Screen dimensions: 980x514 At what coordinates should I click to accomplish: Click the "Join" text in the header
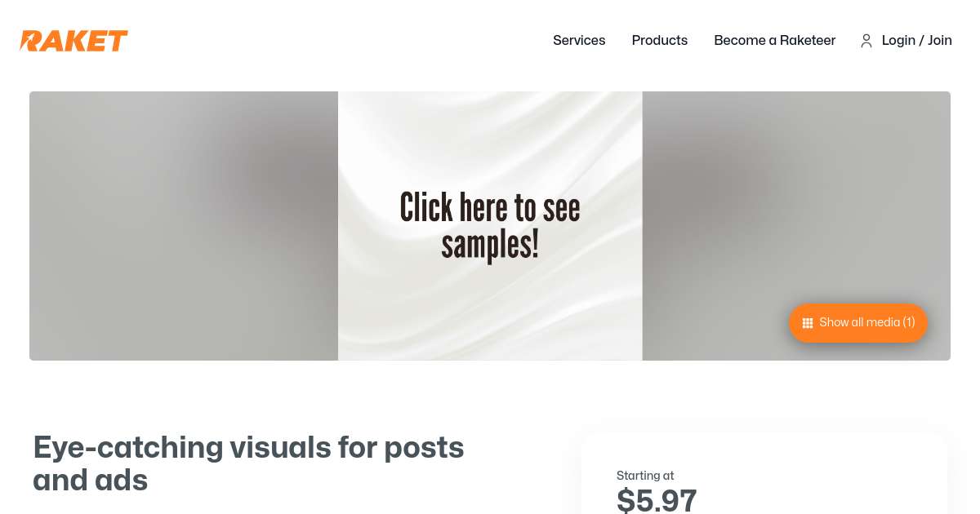click(x=940, y=40)
